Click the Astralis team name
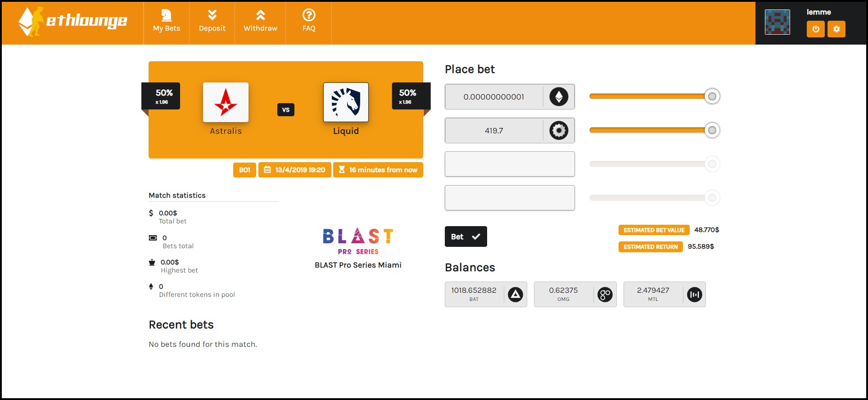Screen dimensions: 868x400 (x=226, y=131)
